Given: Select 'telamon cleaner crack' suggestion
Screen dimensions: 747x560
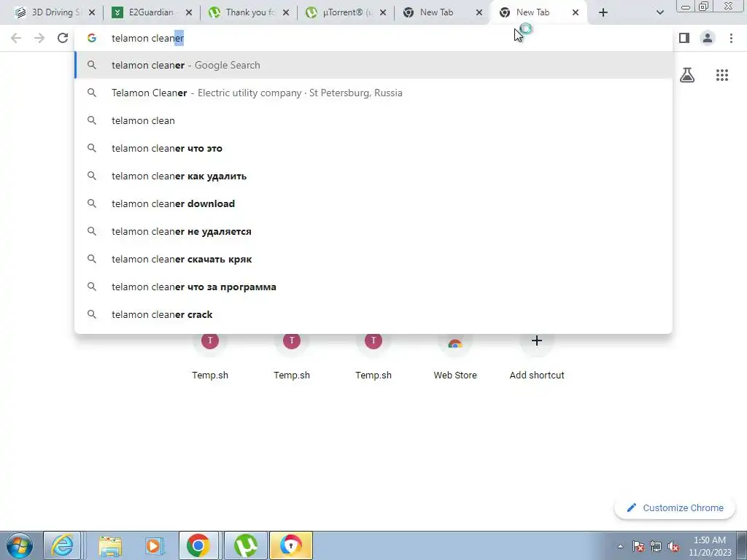Looking at the screenshot, I should click(x=373, y=314).
